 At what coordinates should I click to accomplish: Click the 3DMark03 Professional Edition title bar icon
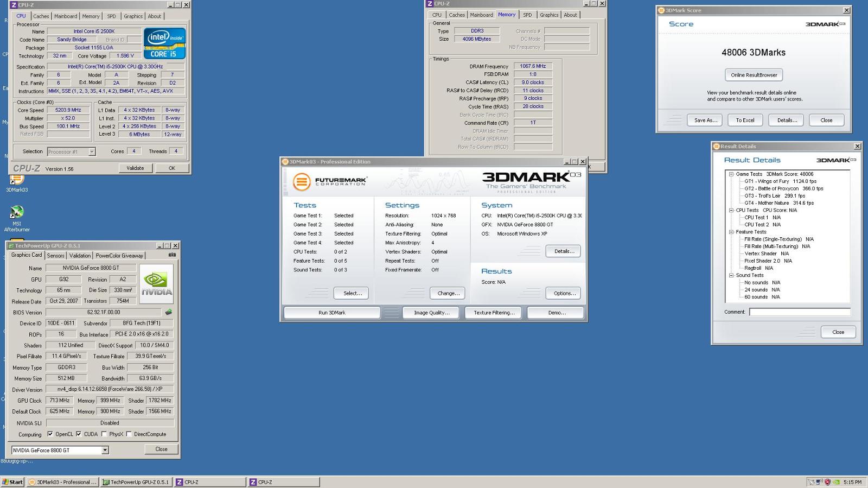[x=285, y=162]
